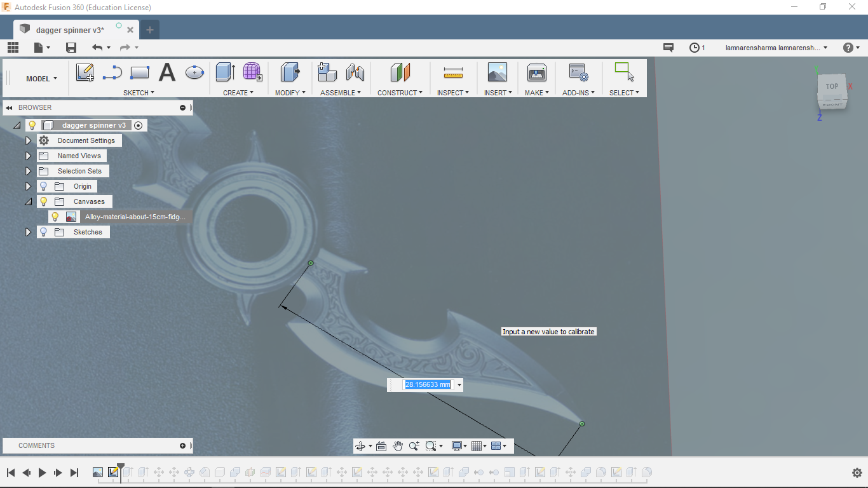
Task: Click the timeline Play button
Action: (42, 473)
